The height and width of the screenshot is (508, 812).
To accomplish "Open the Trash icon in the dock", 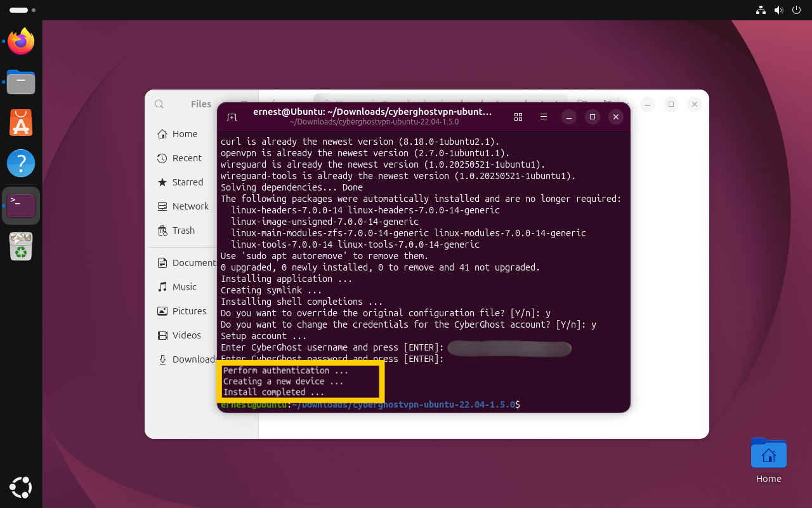I will (21, 246).
